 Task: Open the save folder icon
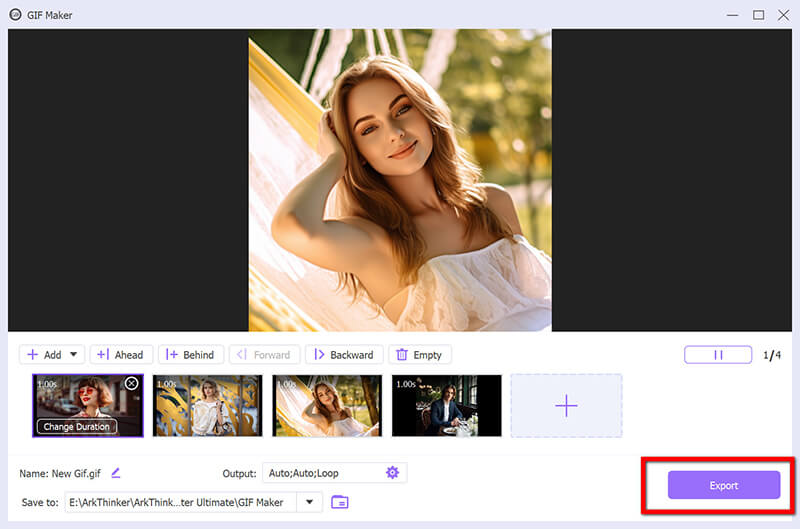(x=340, y=502)
